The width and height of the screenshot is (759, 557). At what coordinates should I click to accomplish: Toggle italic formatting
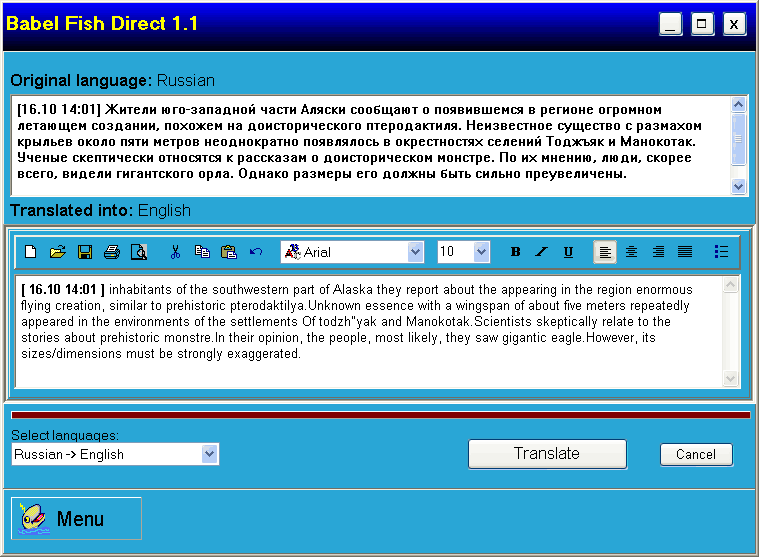542,252
